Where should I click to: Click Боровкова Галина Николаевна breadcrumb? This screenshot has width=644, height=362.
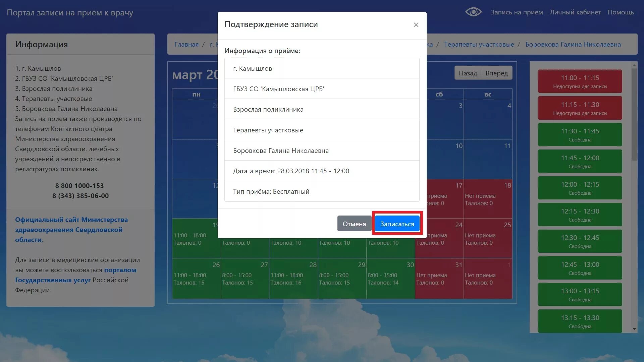[573, 44]
